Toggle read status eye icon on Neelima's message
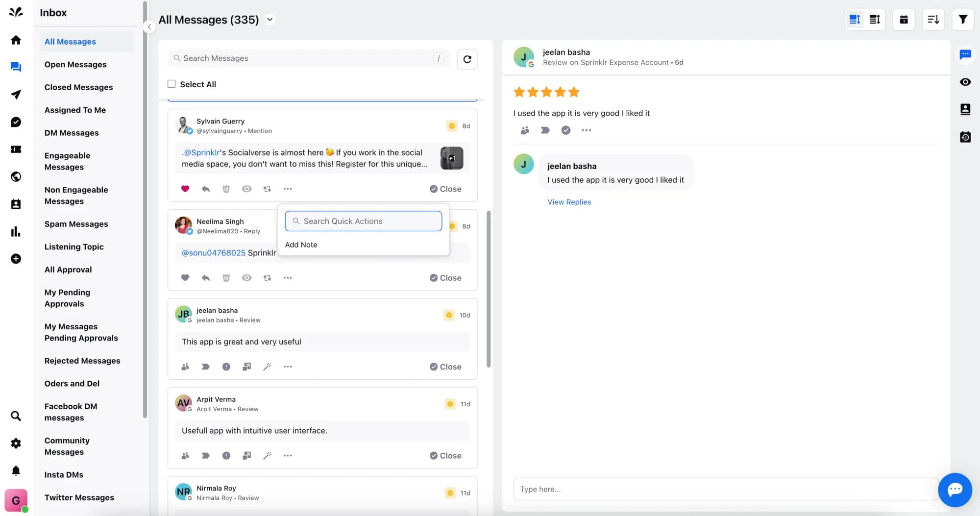The height and width of the screenshot is (516, 980). pyautogui.click(x=246, y=277)
